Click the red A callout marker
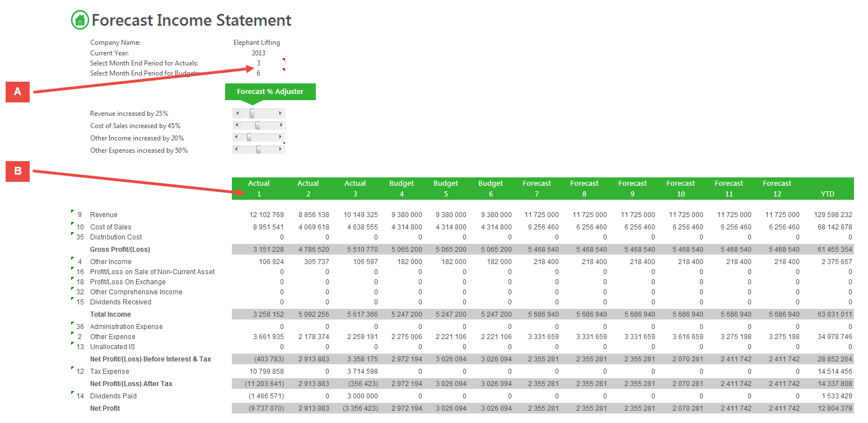868x423 pixels. click(x=17, y=92)
